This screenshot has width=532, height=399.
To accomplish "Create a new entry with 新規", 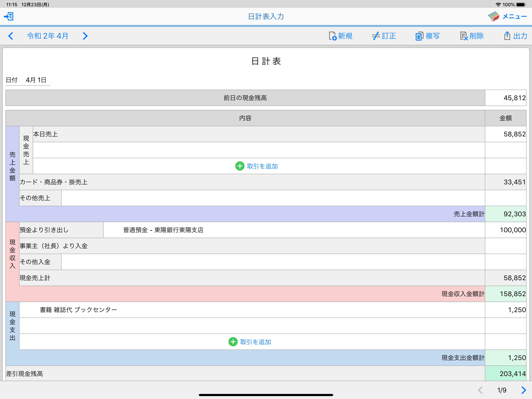I will click(341, 36).
